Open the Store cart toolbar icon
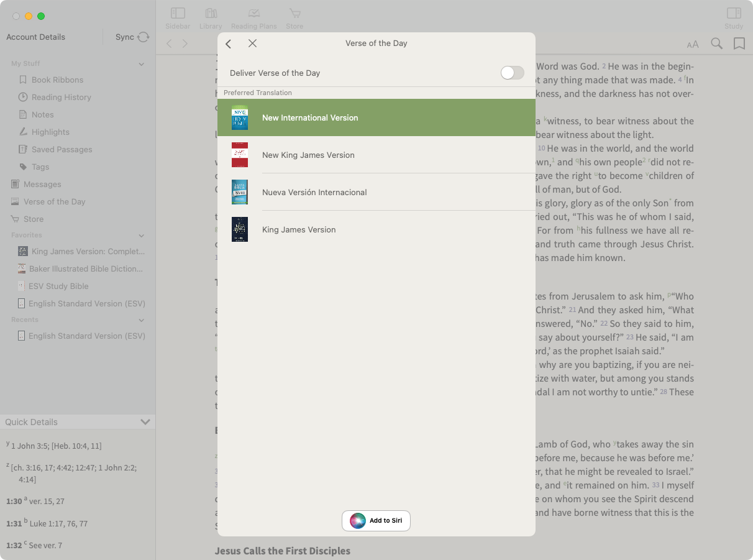Image resolution: width=753 pixels, height=560 pixels. click(294, 18)
